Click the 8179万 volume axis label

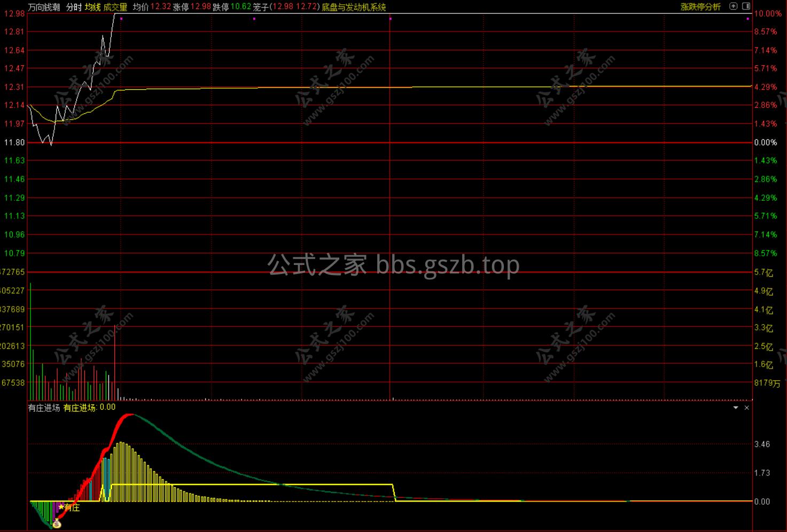[767, 383]
